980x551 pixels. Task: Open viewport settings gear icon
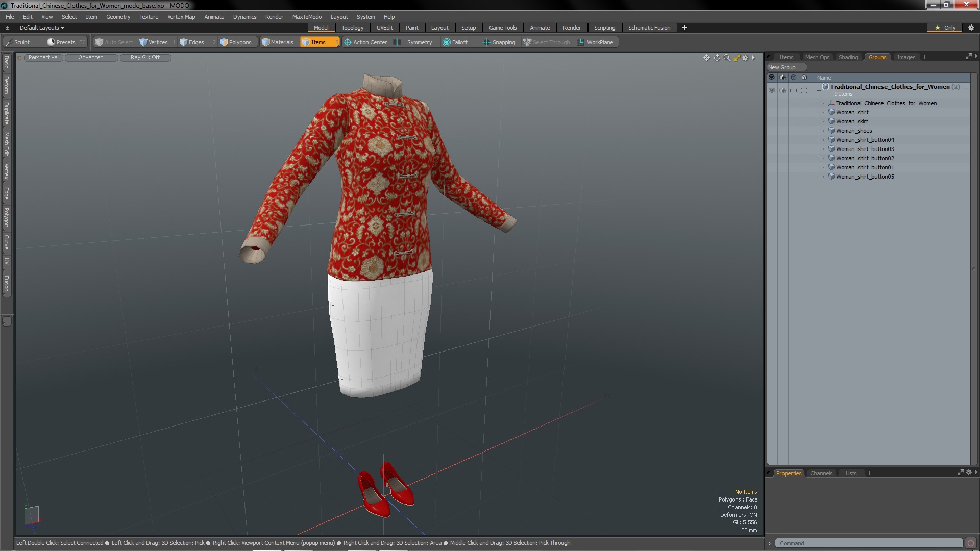(x=745, y=58)
